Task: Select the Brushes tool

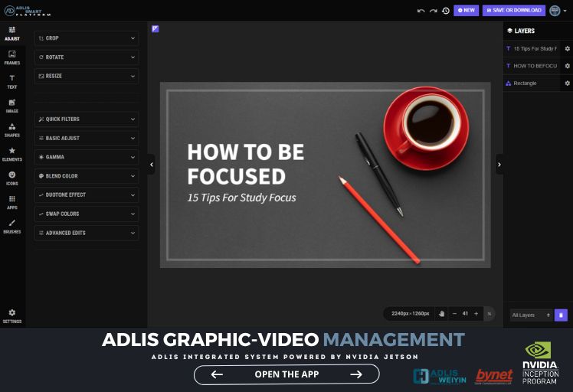Action: point(11,225)
